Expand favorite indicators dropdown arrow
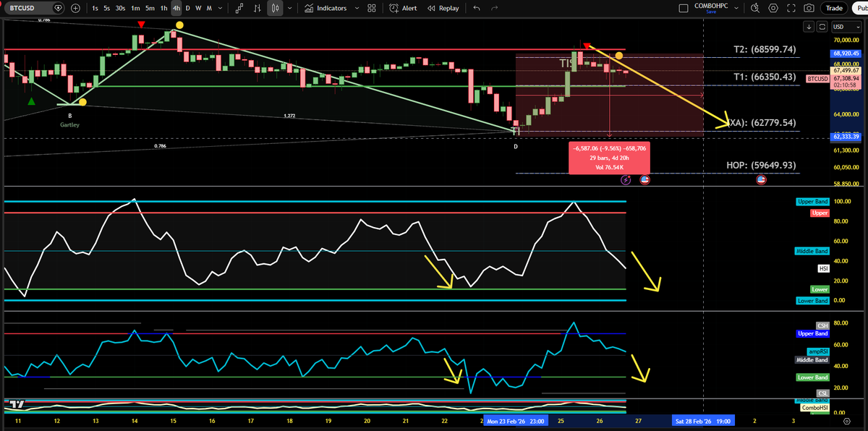The image size is (868, 431). click(x=356, y=8)
